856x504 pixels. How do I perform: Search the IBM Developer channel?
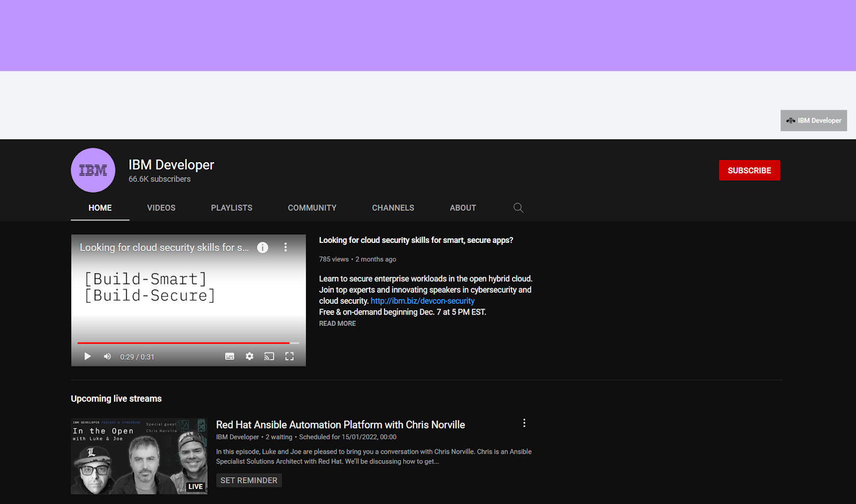[518, 208]
